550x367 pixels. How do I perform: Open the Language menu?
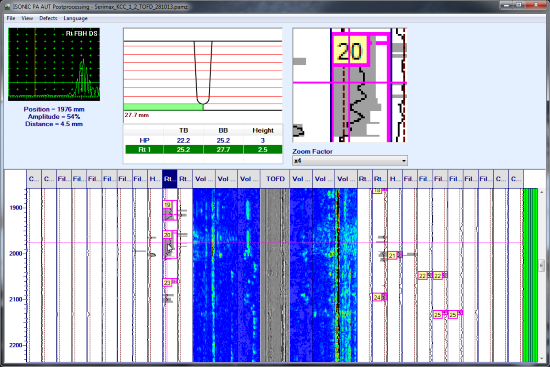tap(75, 18)
